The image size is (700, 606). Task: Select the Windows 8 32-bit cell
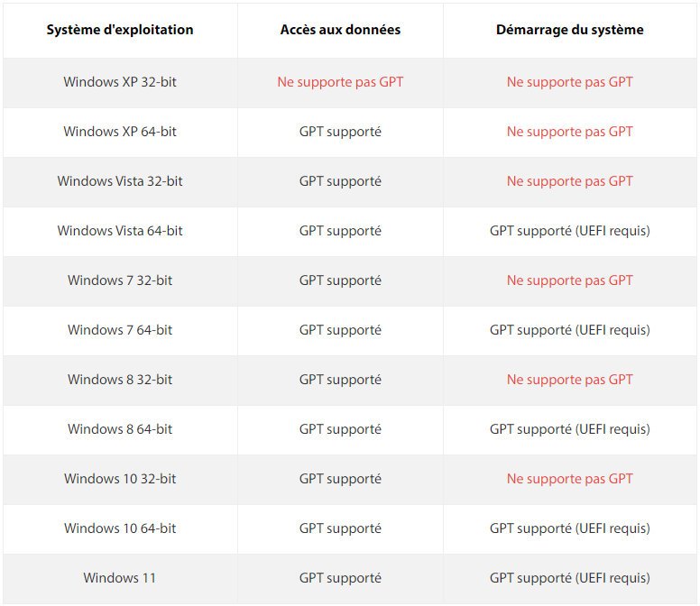[120, 380]
